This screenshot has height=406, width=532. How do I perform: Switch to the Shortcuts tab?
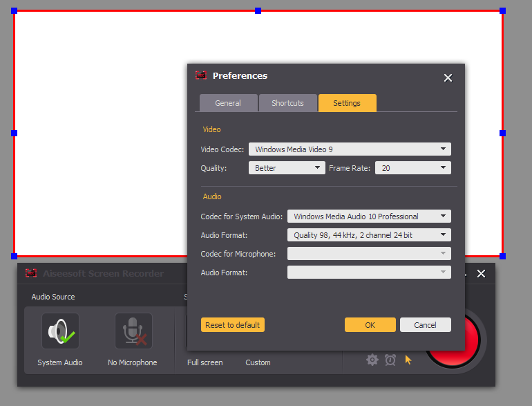287,103
